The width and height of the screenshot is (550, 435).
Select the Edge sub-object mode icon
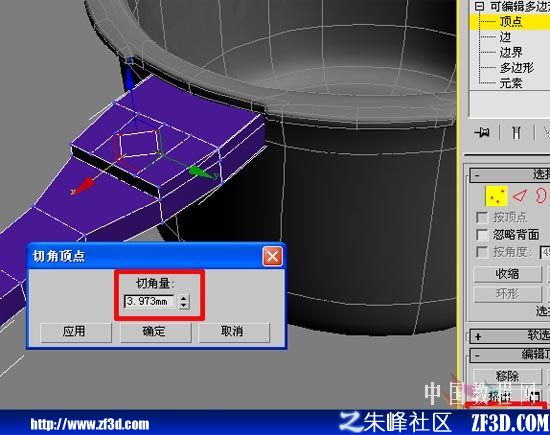point(520,196)
